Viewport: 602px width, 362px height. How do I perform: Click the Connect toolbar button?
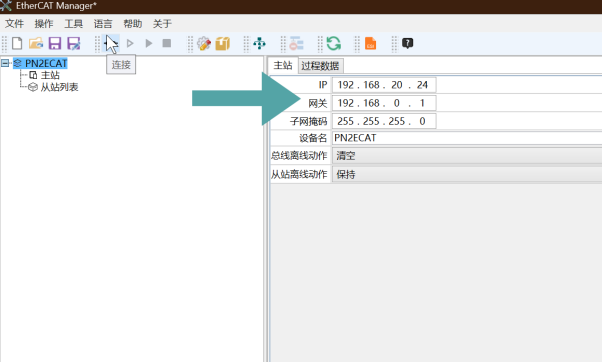tap(111, 43)
